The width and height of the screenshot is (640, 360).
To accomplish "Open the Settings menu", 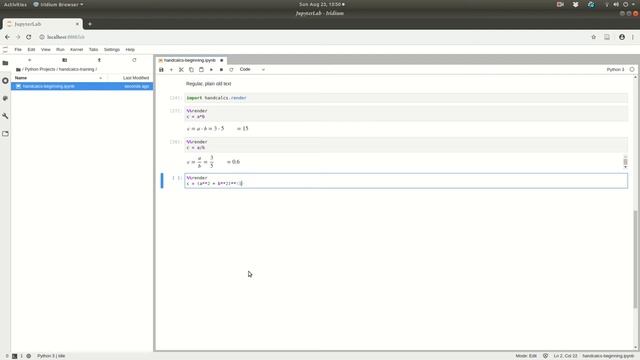I will (112, 49).
